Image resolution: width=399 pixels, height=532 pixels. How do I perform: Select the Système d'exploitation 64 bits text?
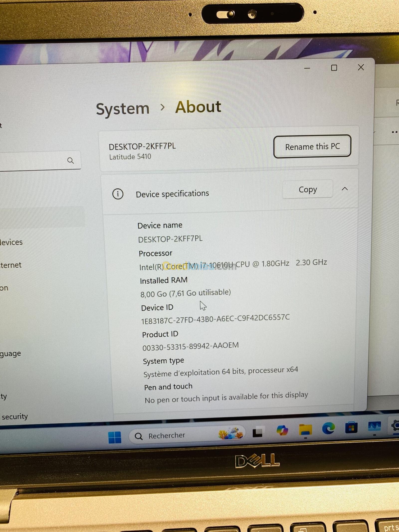[x=221, y=372]
